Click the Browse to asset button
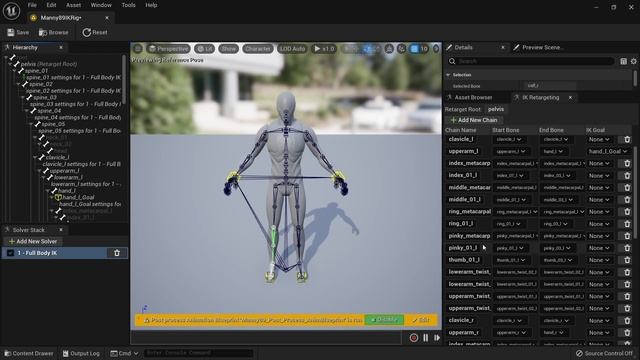This screenshot has width=640, height=360. (53, 32)
